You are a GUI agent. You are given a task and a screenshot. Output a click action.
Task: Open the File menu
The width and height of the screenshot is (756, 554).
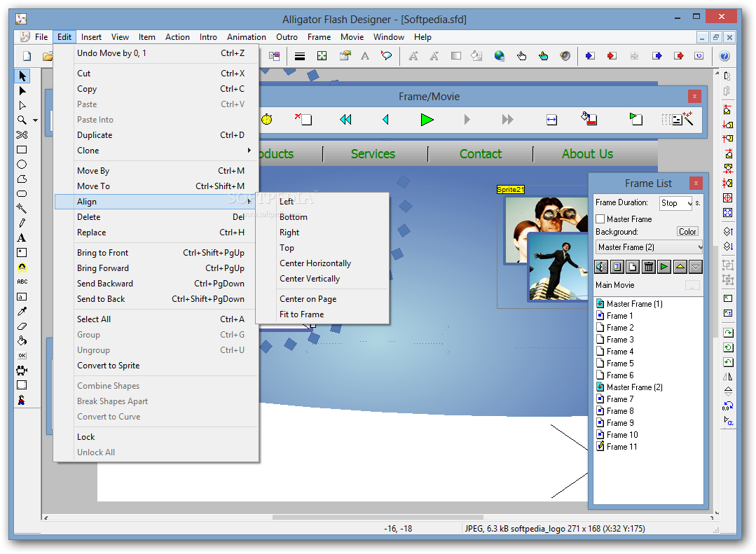(41, 37)
